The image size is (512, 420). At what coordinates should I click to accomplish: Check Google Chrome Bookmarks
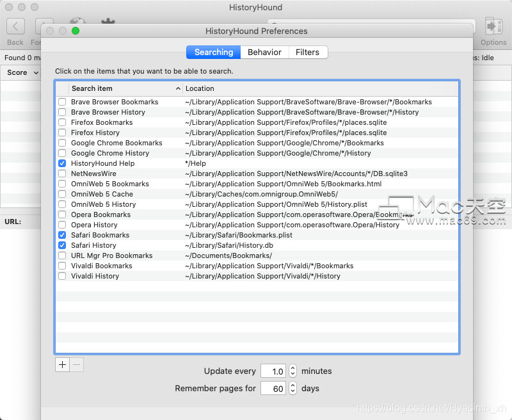click(x=62, y=143)
